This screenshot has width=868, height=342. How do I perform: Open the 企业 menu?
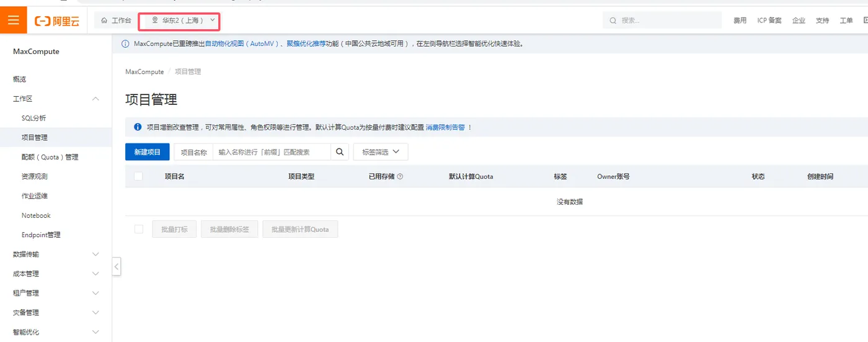pos(799,20)
